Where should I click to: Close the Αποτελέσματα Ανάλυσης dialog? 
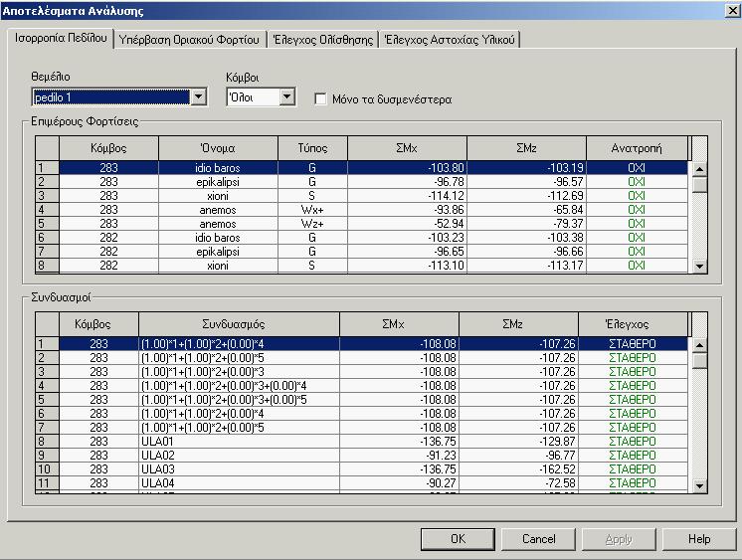click(732, 10)
